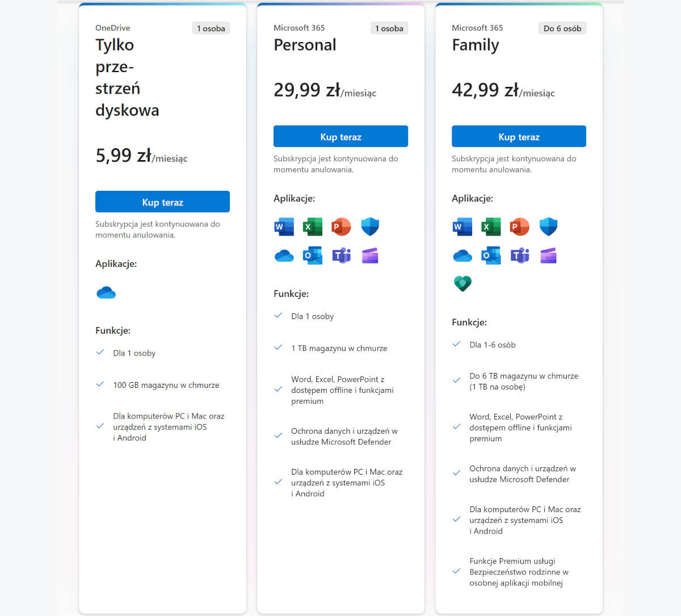The width and height of the screenshot is (681, 616).
Task: Click the Family Safety heart icon in Family plan
Action: (x=463, y=283)
